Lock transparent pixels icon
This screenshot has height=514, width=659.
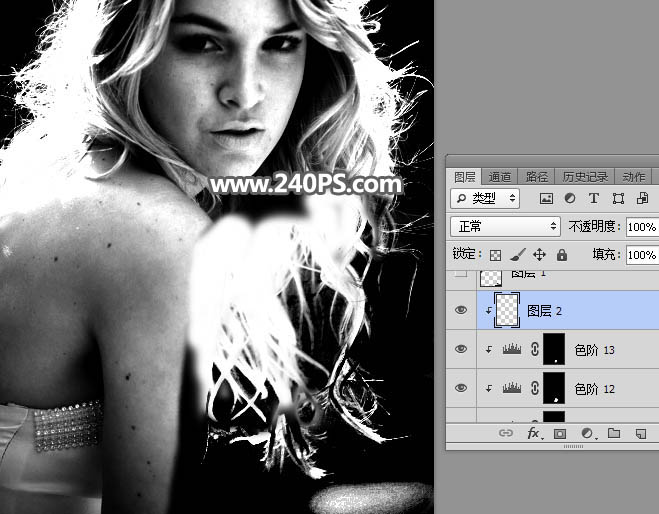pyautogui.click(x=496, y=255)
